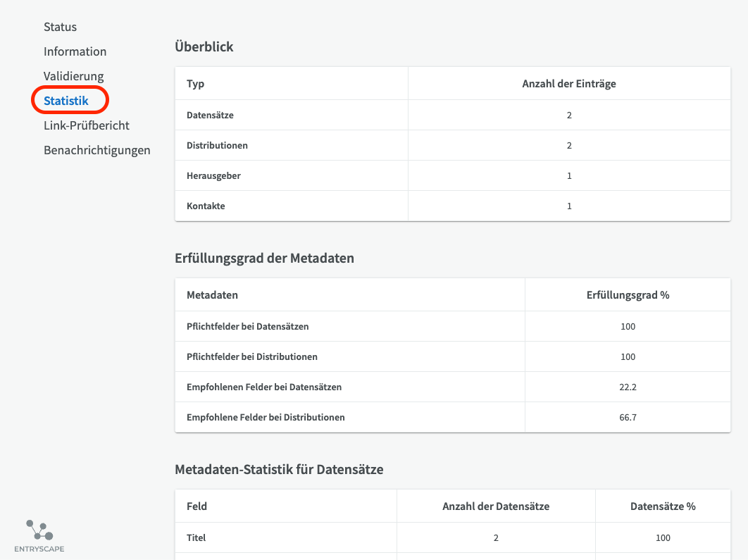Click the Erfüllungsgrad % column header
Image resolution: width=748 pixels, height=560 pixels.
(x=627, y=295)
